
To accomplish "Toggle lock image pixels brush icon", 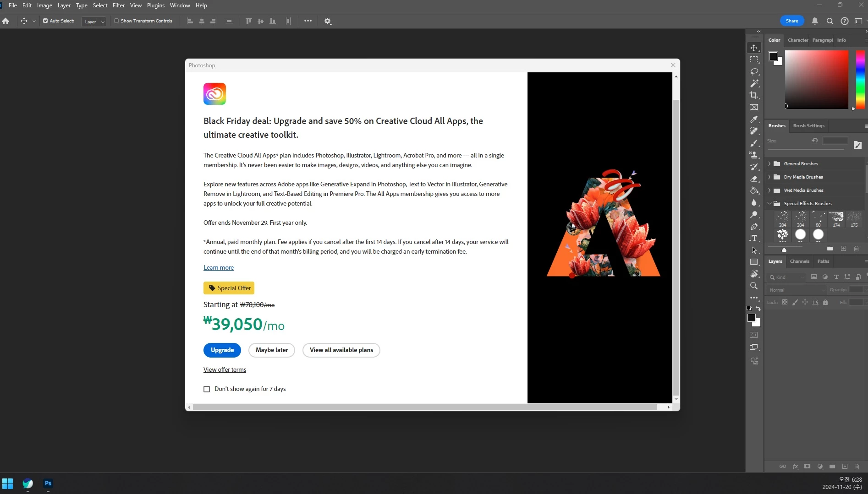I will coord(795,302).
